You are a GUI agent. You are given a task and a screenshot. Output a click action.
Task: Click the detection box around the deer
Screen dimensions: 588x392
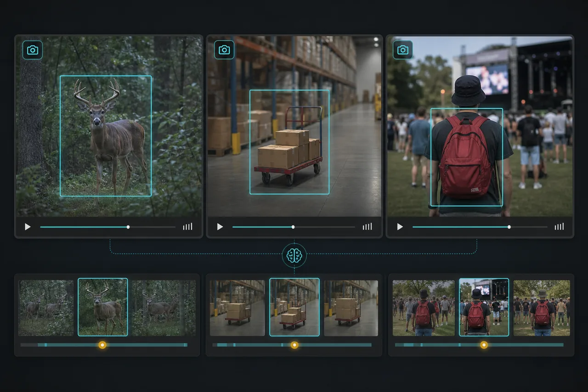106,136
